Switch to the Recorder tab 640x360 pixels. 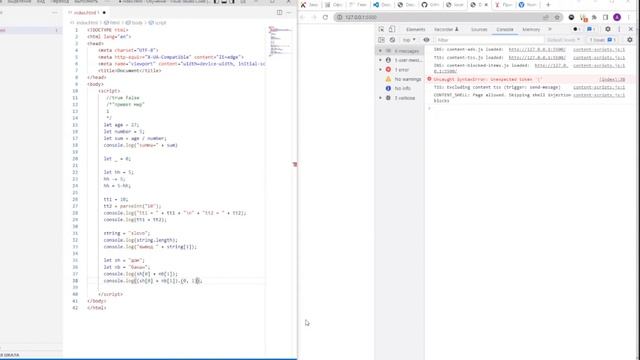point(446,29)
